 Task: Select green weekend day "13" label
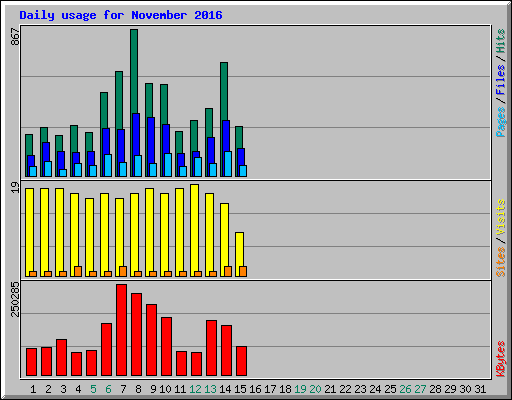pos(210,389)
